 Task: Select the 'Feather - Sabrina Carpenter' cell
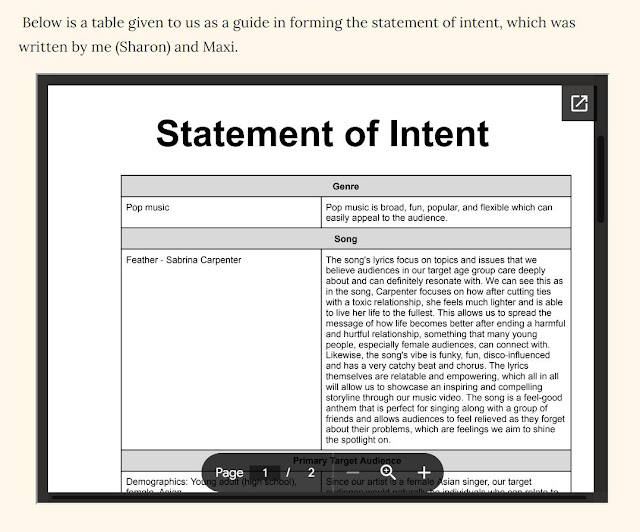pos(221,349)
